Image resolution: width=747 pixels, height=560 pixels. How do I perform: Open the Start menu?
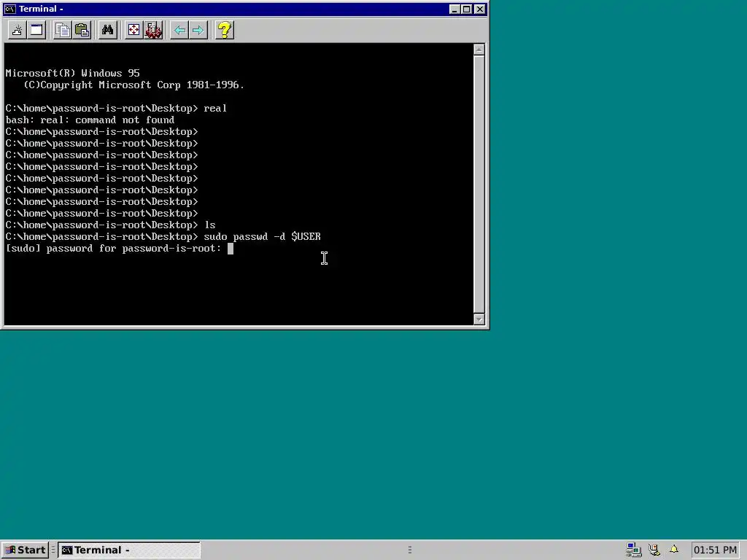coord(25,550)
